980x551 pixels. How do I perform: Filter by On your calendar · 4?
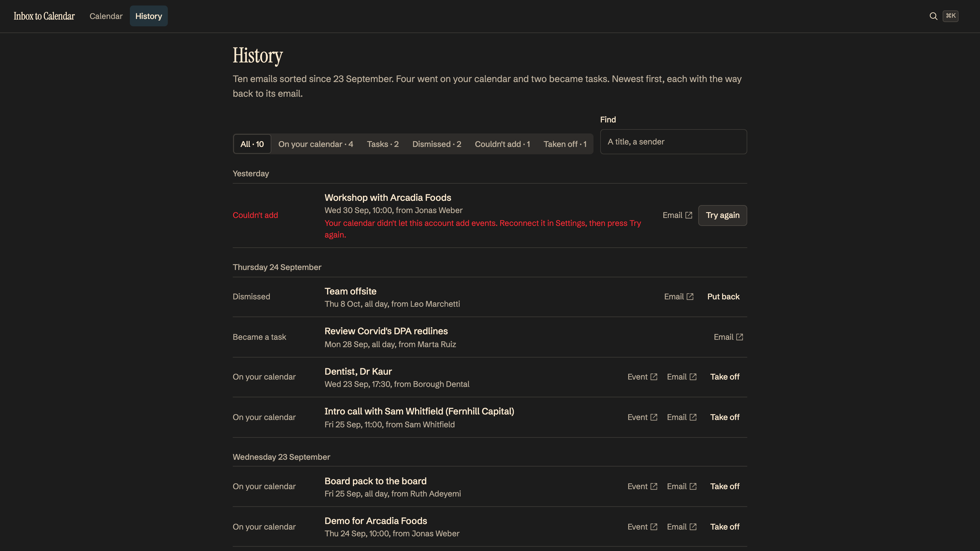(315, 144)
